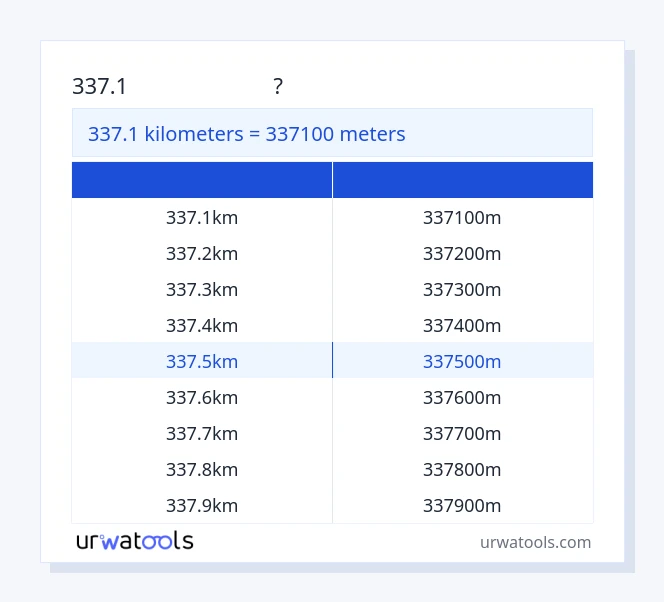
Task: Select the highlighted 337.5km cell
Action: (x=202, y=361)
